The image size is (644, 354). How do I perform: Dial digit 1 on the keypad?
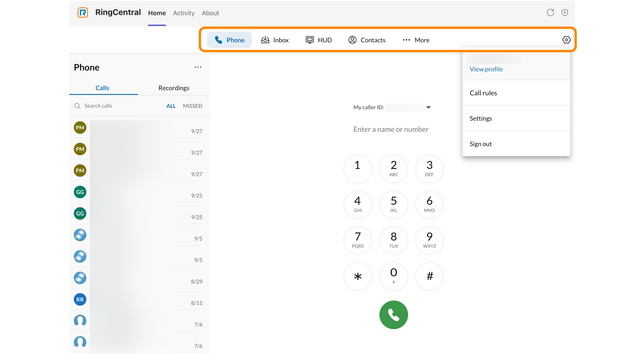tap(358, 169)
